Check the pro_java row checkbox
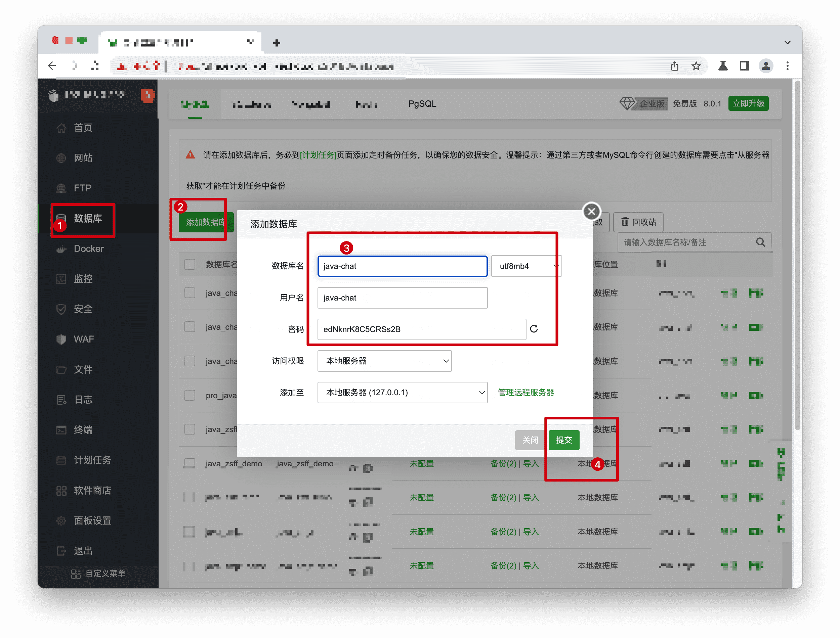The height and width of the screenshot is (638, 840). [190, 395]
